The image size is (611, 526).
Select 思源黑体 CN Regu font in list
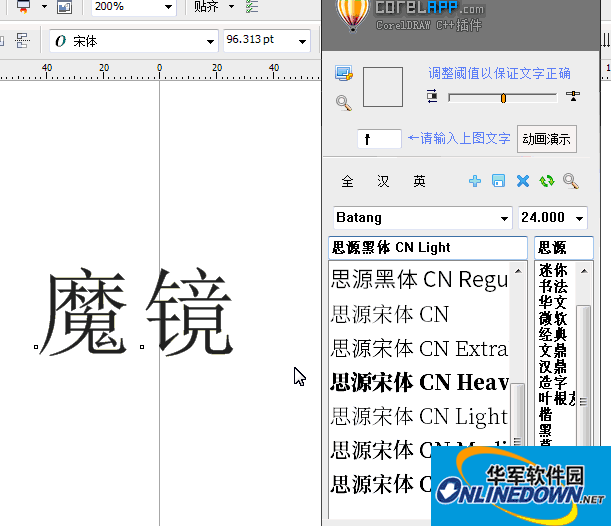419,279
